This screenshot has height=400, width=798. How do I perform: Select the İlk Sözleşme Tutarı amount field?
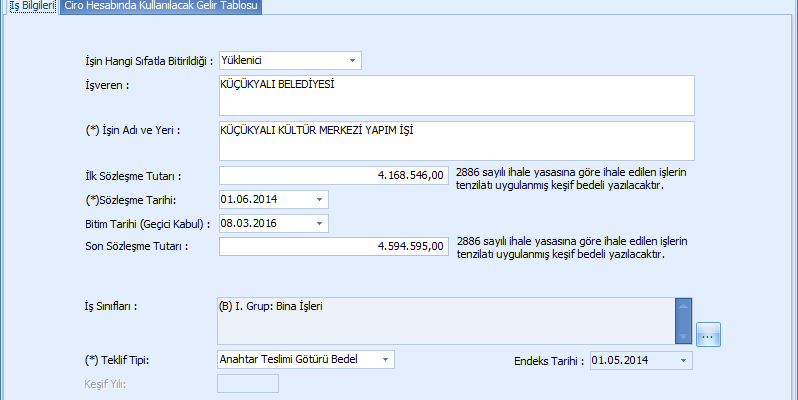tap(332, 176)
